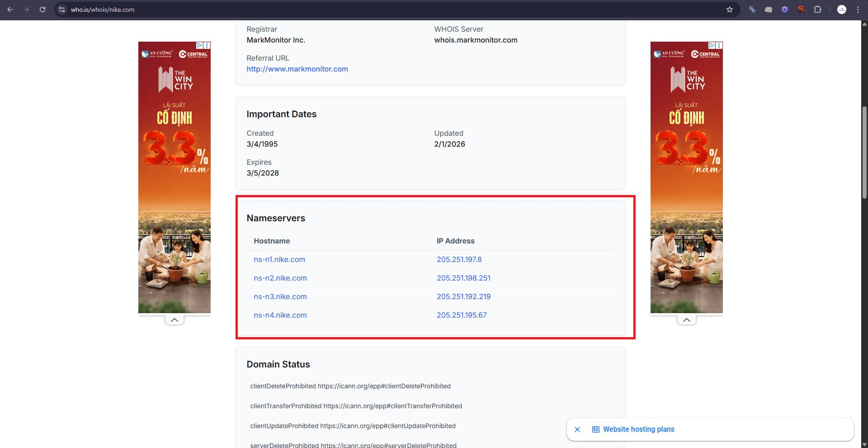Viewport: 868px width, 448px height.
Task: View site information icon in address bar
Action: (62, 10)
